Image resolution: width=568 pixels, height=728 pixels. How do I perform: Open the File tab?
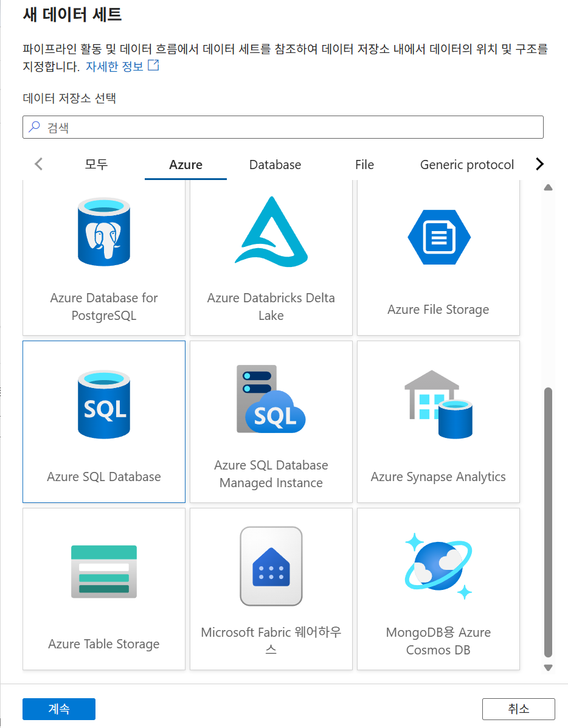(x=365, y=165)
